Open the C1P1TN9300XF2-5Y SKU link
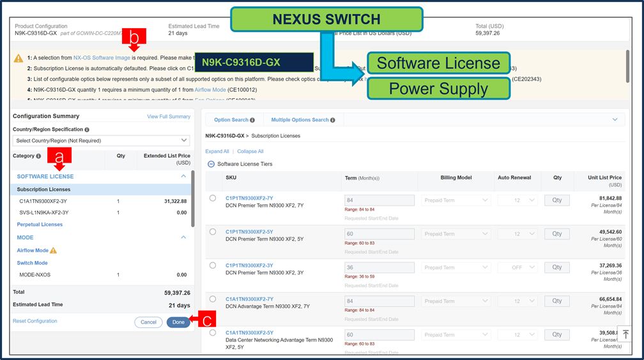 click(249, 232)
